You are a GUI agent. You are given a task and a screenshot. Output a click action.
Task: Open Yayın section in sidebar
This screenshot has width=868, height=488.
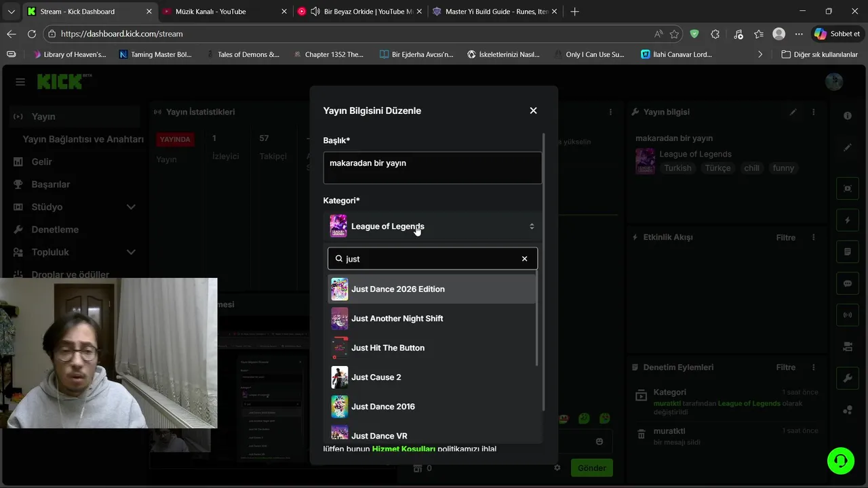[75, 117]
